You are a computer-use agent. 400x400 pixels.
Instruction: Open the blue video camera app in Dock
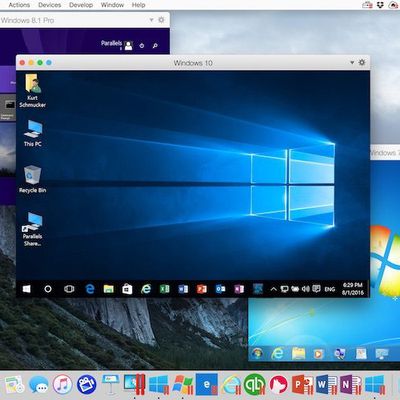point(87,384)
